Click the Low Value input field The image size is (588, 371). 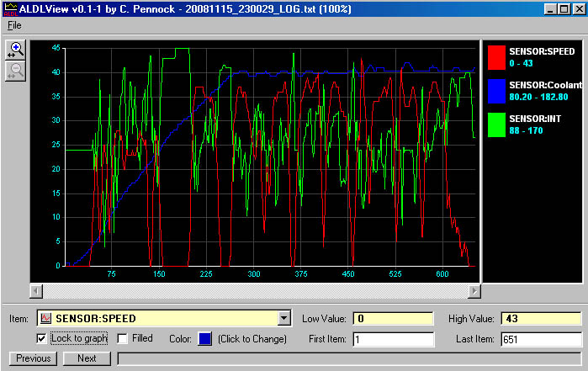point(393,319)
